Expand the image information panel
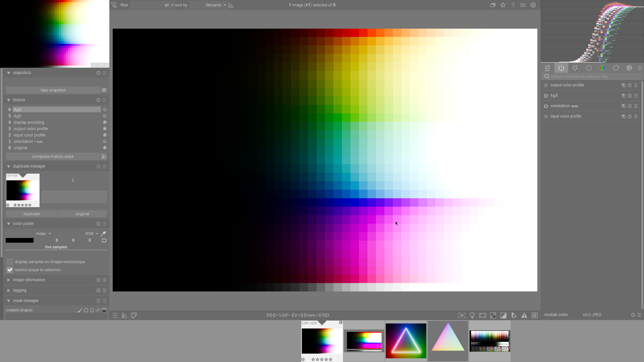 (x=29, y=280)
